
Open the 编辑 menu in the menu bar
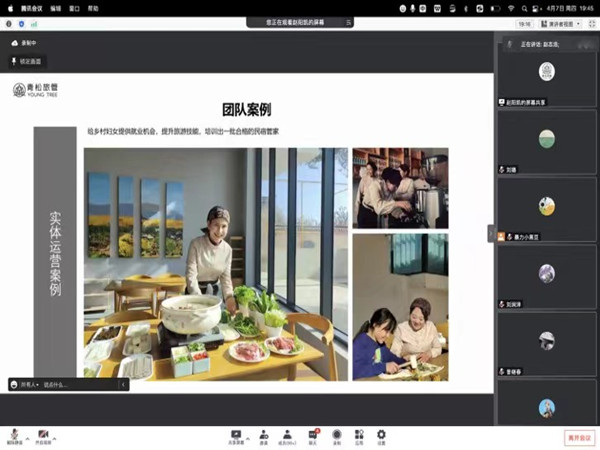(x=54, y=7)
